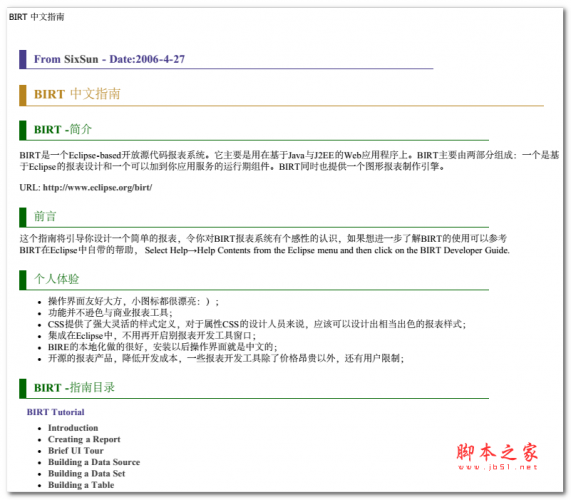571x500 pixels.
Task: Select the From SixSun - Date:2006-4-27 heading
Action: click(x=109, y=59)
